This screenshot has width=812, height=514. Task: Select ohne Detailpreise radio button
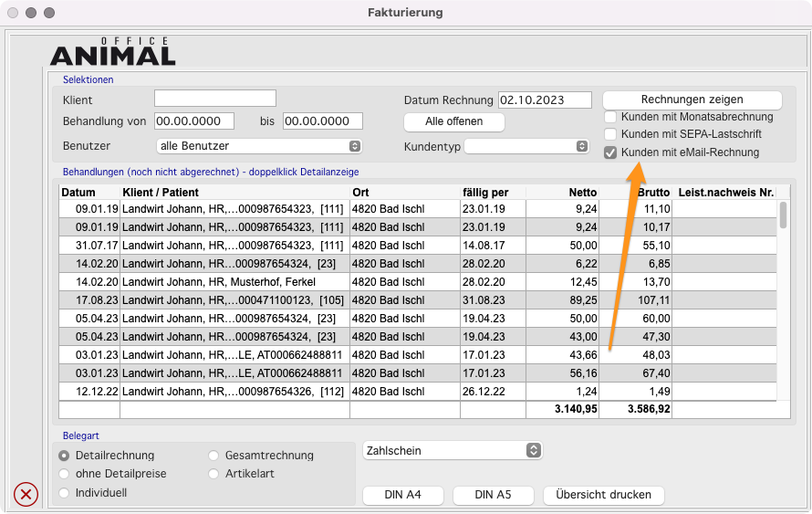(x=64, y=474)
